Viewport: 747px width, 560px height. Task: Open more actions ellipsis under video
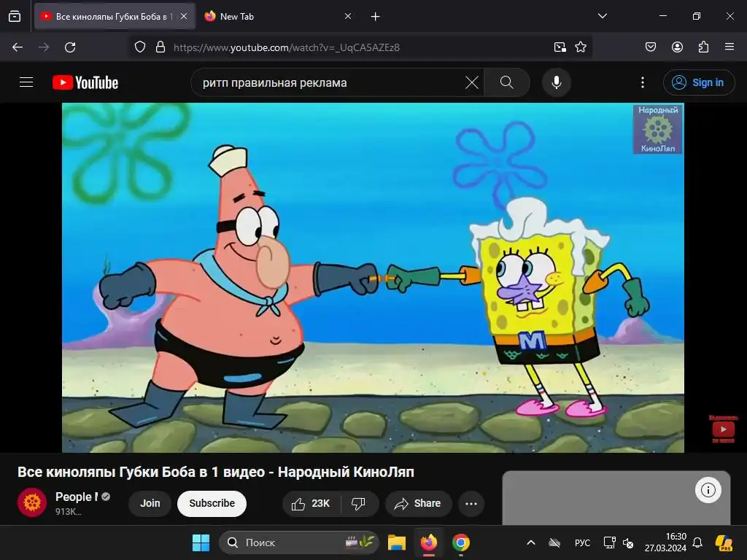click(471, 503)
